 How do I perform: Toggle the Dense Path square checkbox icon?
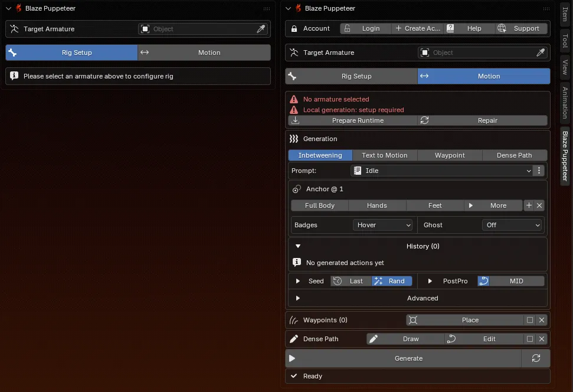(529, 339)
